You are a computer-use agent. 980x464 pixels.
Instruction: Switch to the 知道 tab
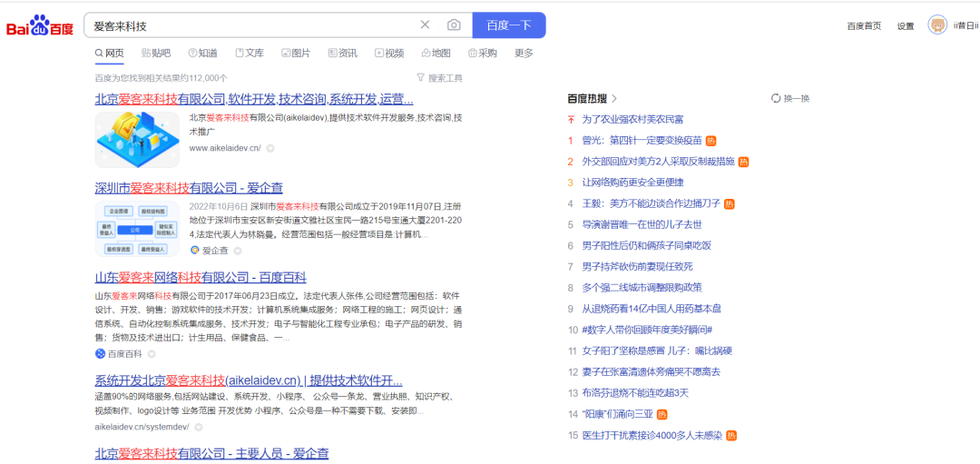[203, 54]
